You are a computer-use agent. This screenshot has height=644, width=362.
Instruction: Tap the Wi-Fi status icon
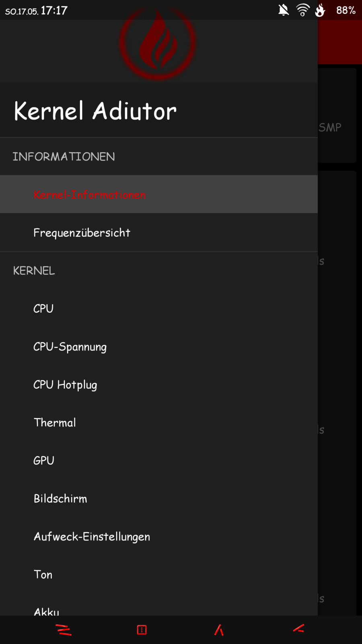click(x=302, y=10)
